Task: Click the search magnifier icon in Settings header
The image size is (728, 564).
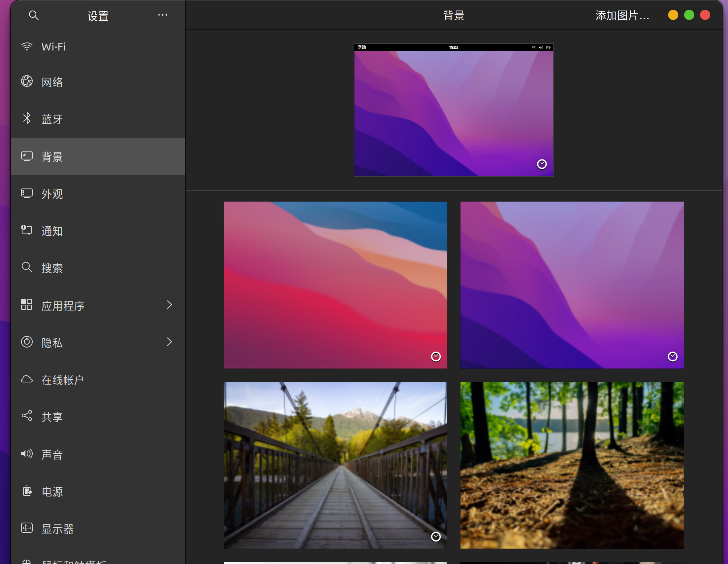Action: [x=33, y=15]
